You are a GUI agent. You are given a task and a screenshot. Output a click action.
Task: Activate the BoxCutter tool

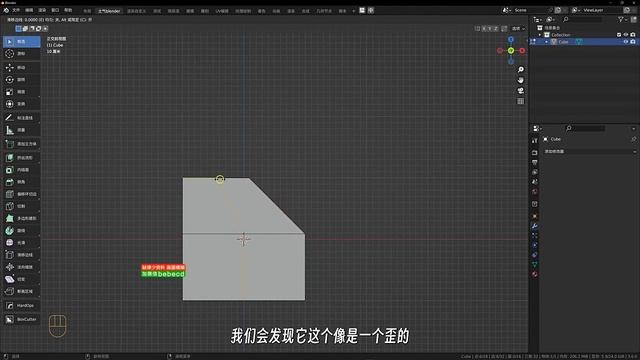pos(22,319)
